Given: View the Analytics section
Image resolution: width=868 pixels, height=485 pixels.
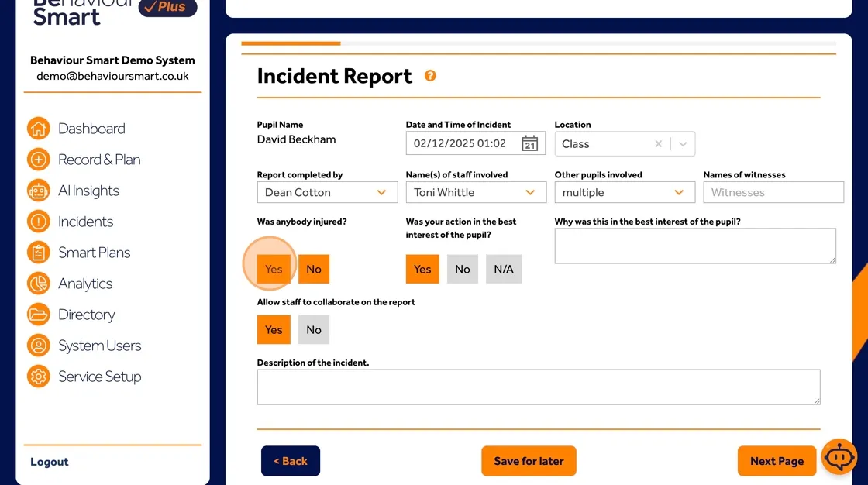Looking at the screenshot, I should pos(86,283).
